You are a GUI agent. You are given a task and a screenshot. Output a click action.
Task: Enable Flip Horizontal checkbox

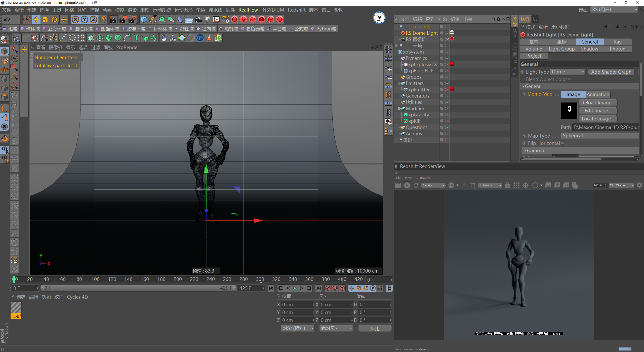pyautogui.click(x=563, y=143)
